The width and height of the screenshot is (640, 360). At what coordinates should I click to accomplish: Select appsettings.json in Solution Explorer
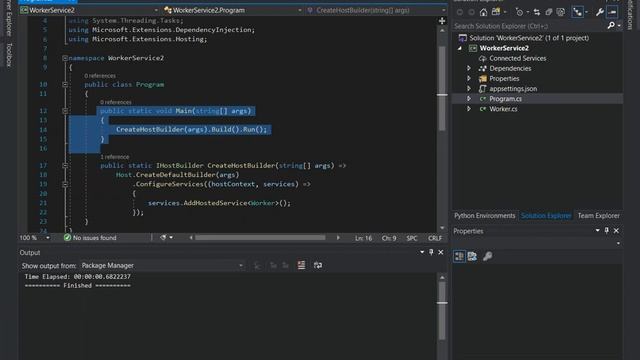513,89
